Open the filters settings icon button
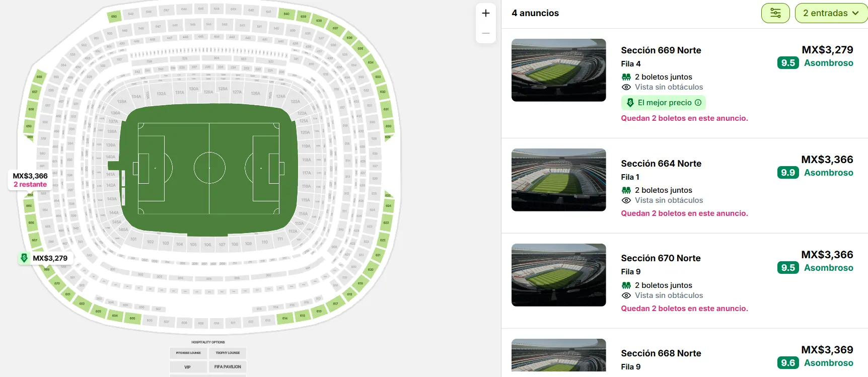This screenshot has width=868, height=377. click(775, 13)
